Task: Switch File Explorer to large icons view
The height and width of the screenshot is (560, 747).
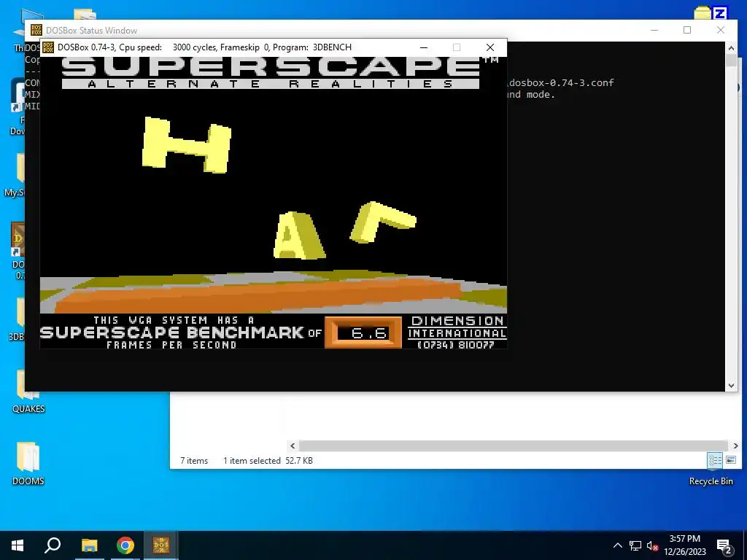Action: point(731,460)
